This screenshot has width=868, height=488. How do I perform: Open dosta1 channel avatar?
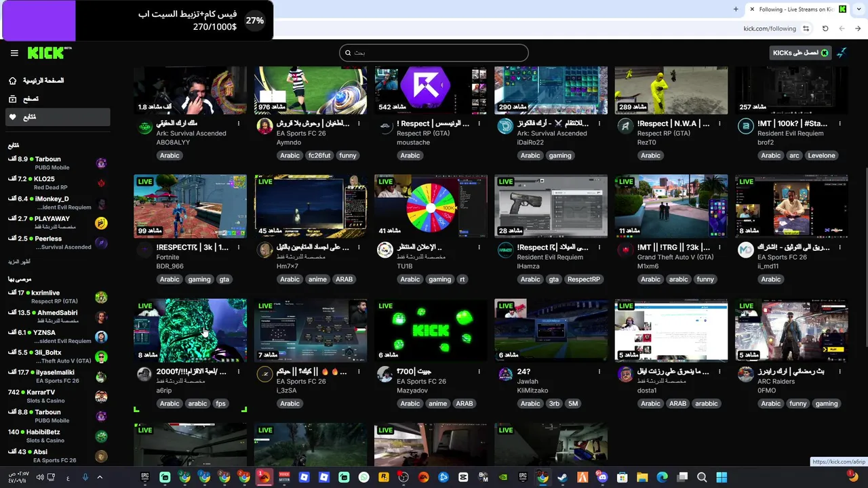(625, 374)
